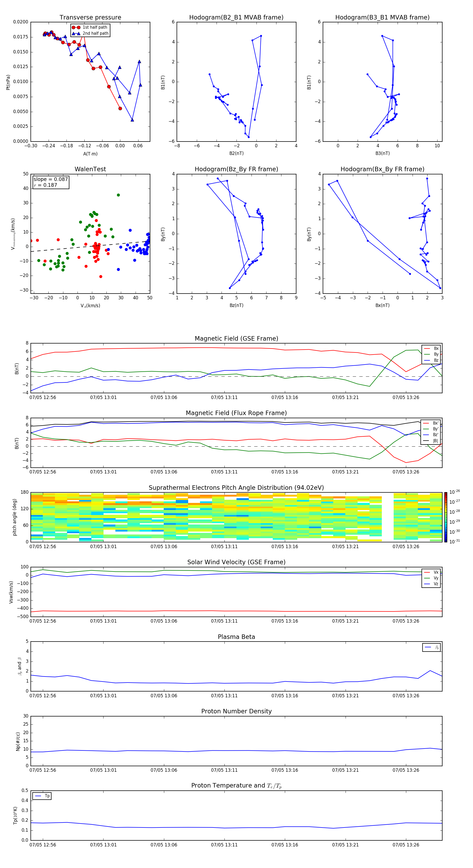Click the 'Pt(nPa)' y-axis label
Viewport: 473px width, 868px height.
(8, 82)
